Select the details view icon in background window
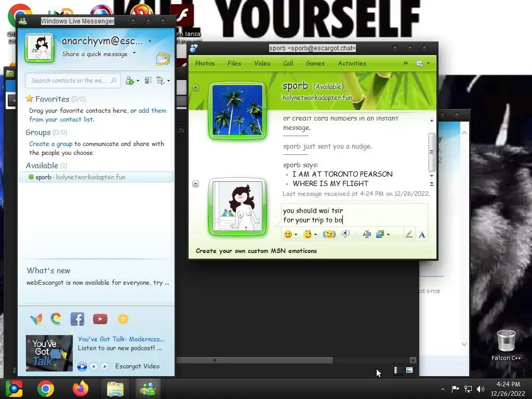Screen dimensions: 532x399 (397, 370)
